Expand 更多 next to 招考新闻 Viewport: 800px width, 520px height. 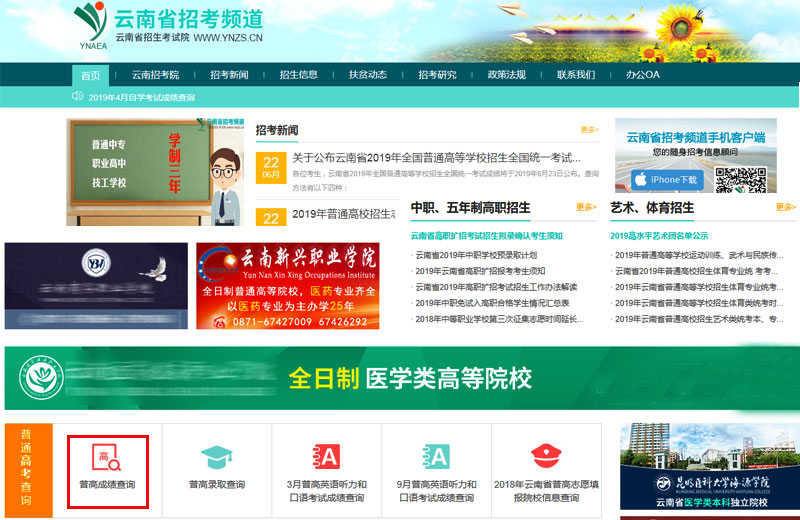pos(589,130)
